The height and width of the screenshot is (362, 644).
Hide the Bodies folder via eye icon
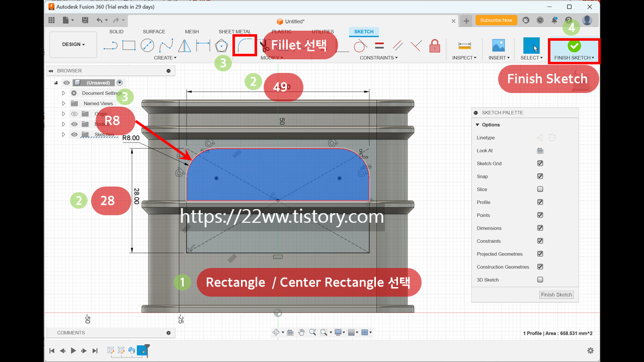(74, 124)
